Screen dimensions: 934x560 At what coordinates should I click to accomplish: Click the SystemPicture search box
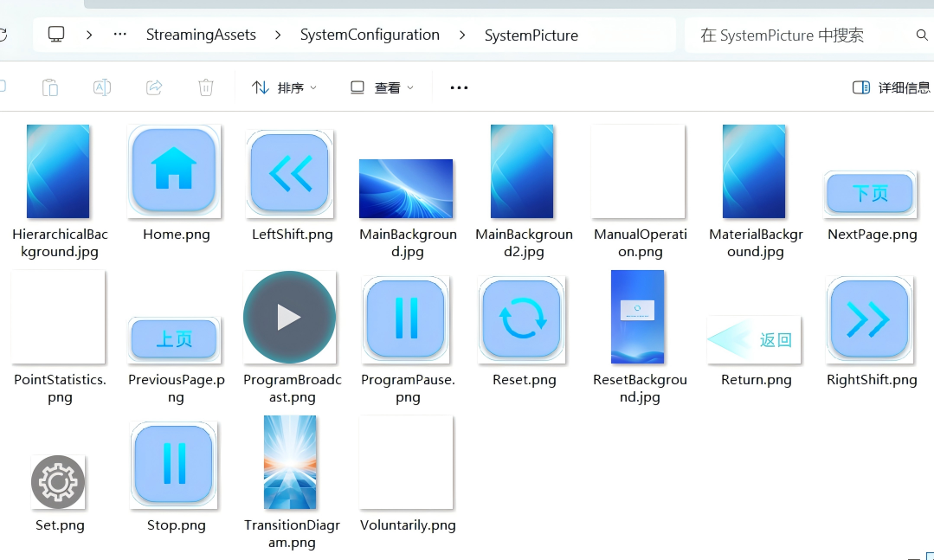[796, 35]
